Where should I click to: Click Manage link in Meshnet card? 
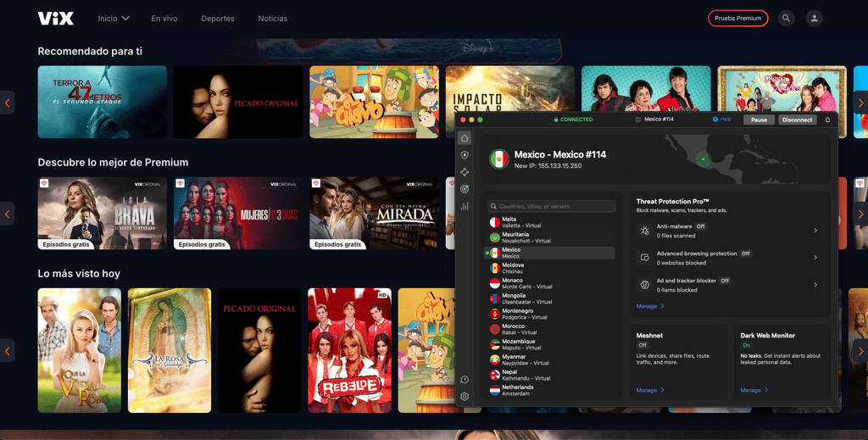(650, 390)
